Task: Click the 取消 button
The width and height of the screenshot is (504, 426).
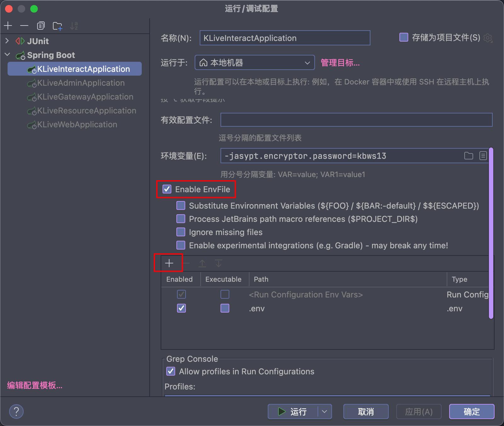Action: tap(366, 412)
